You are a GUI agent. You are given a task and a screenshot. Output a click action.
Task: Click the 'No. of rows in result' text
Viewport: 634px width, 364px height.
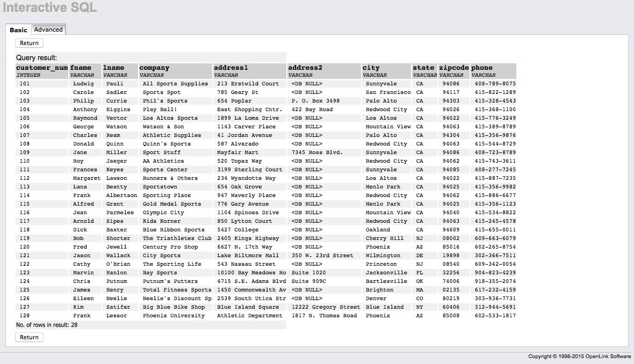tap(47, 325)
